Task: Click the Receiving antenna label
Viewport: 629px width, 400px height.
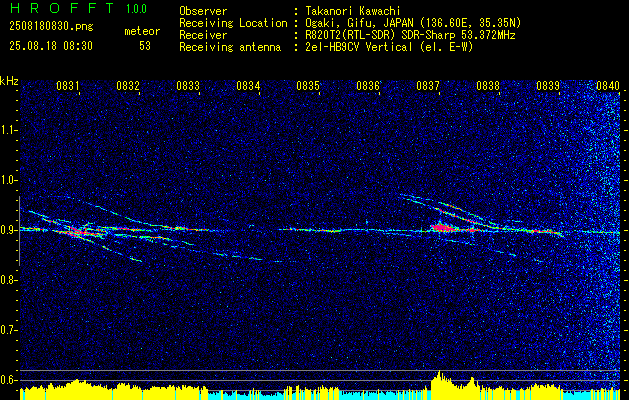Action: tap(230, 47)
